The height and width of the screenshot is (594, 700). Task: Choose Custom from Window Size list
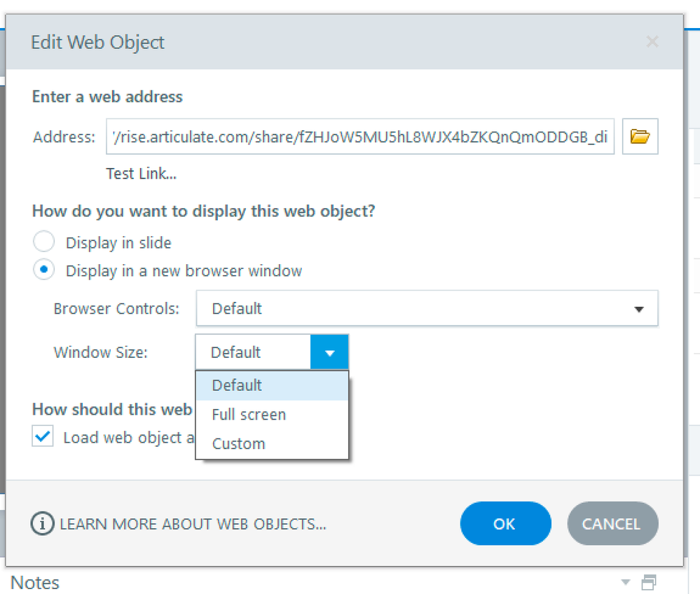point(238,444)
